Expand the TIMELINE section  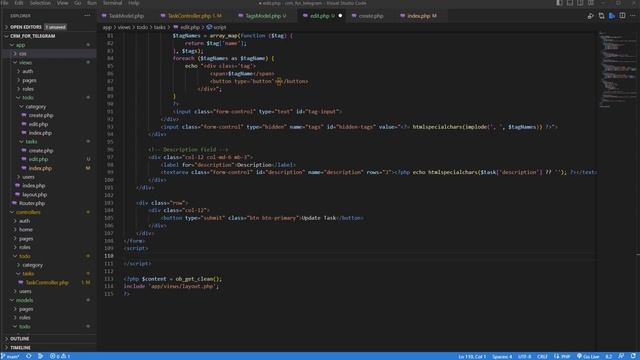click(20, 348)
